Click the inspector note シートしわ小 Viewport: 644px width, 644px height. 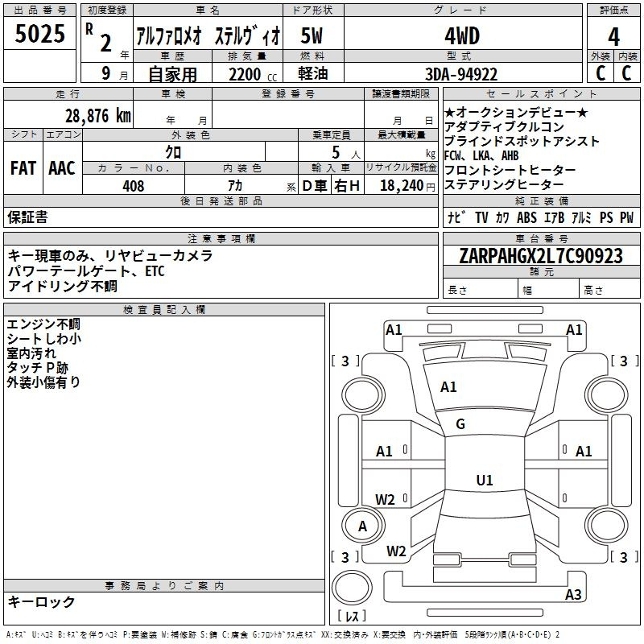point(44,338)
